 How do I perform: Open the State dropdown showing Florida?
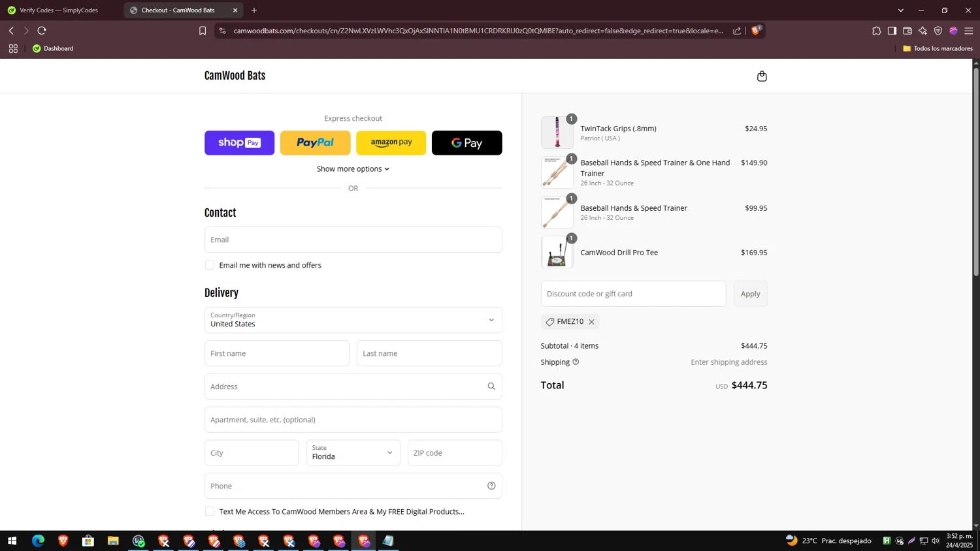tap(353, 453)
